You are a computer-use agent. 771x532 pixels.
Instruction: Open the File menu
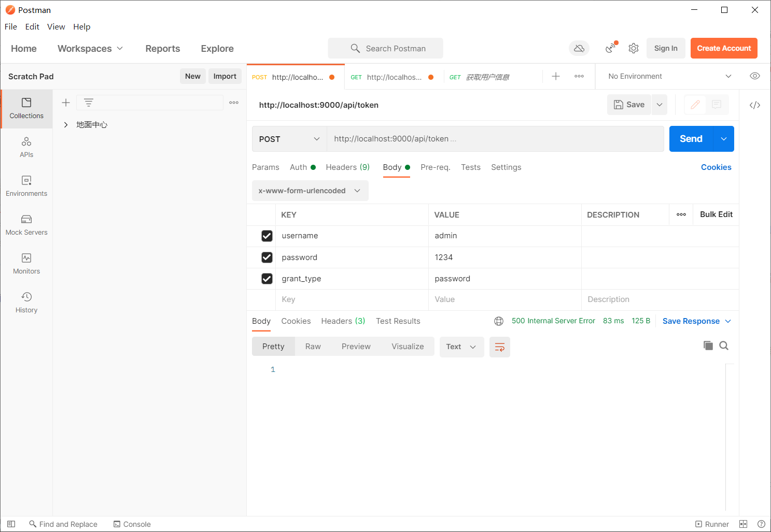click(11, 27)
